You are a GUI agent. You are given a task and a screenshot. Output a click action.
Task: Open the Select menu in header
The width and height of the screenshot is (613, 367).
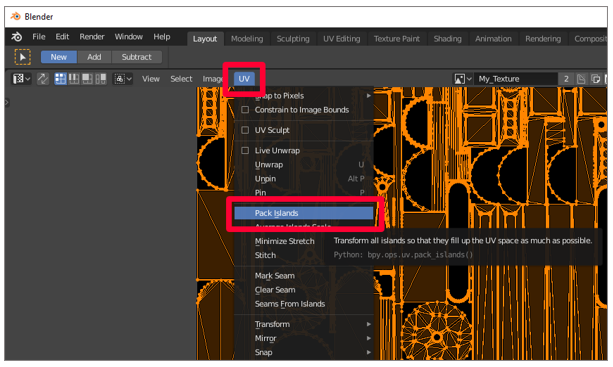click(x=181, y=79)
